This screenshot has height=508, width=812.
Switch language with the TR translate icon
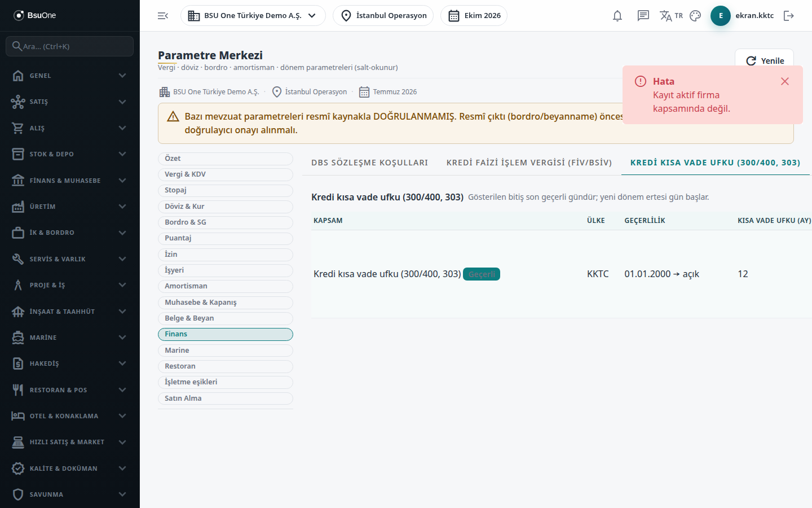click(x=671, y=16)
